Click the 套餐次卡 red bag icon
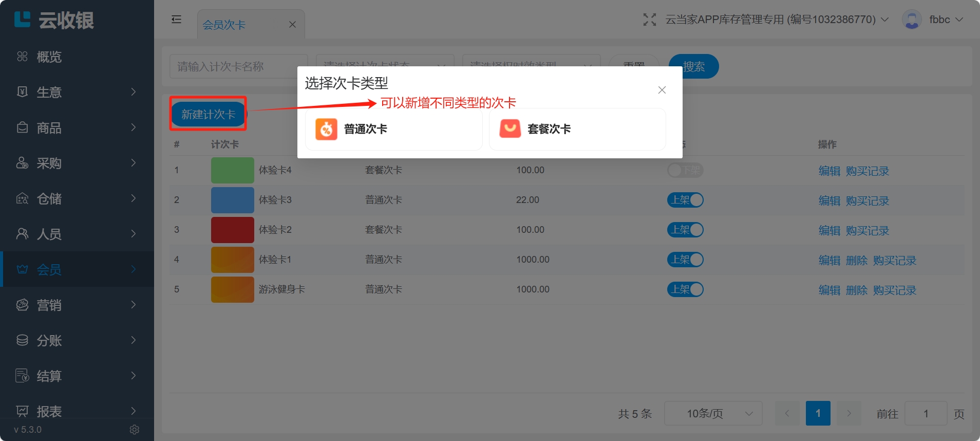The width and height of the screenshot is (980, 441). click(x=510, y=129)
